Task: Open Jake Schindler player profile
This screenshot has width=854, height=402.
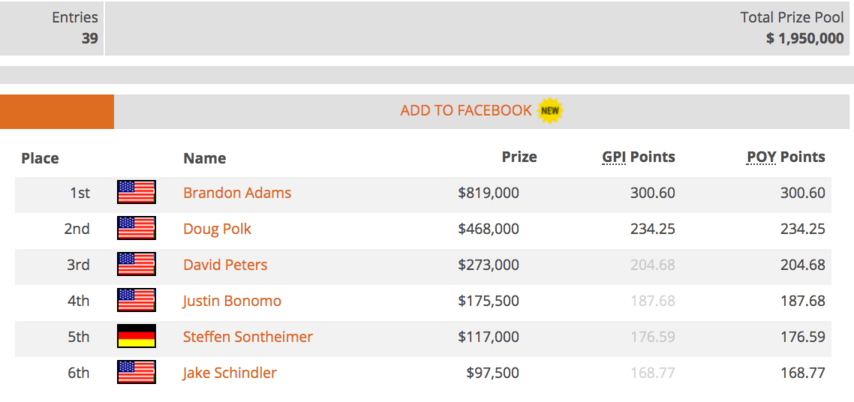Action: (x=229, y=373)
